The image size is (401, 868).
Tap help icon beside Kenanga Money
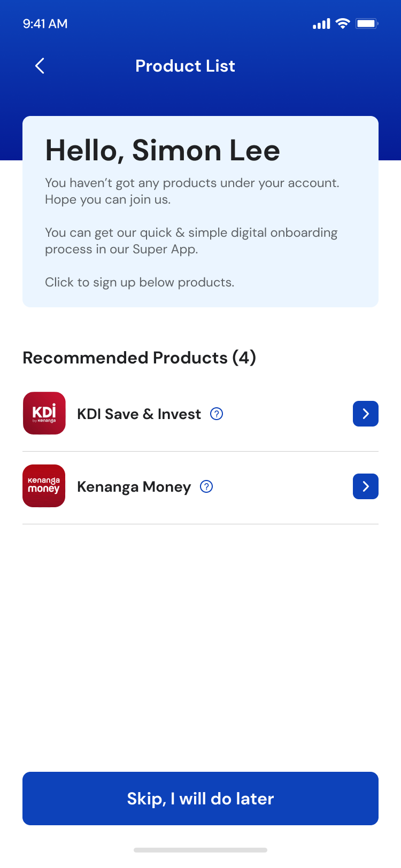(x=206, y=486)
